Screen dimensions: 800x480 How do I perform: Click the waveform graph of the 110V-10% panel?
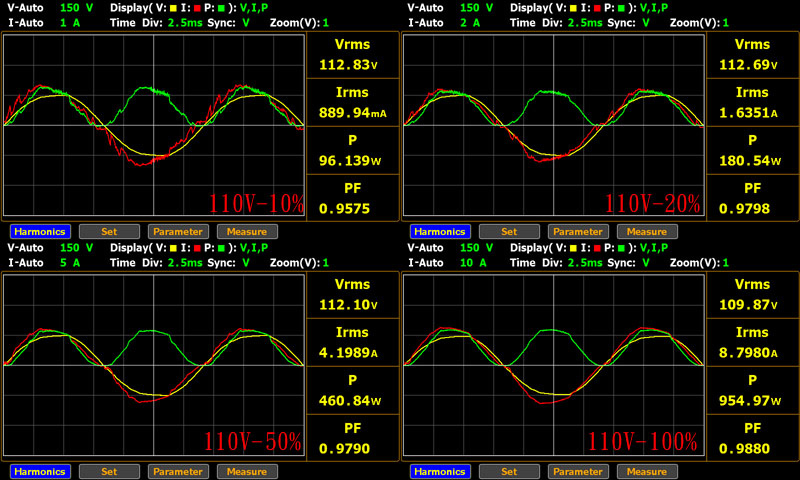point(154,125)
